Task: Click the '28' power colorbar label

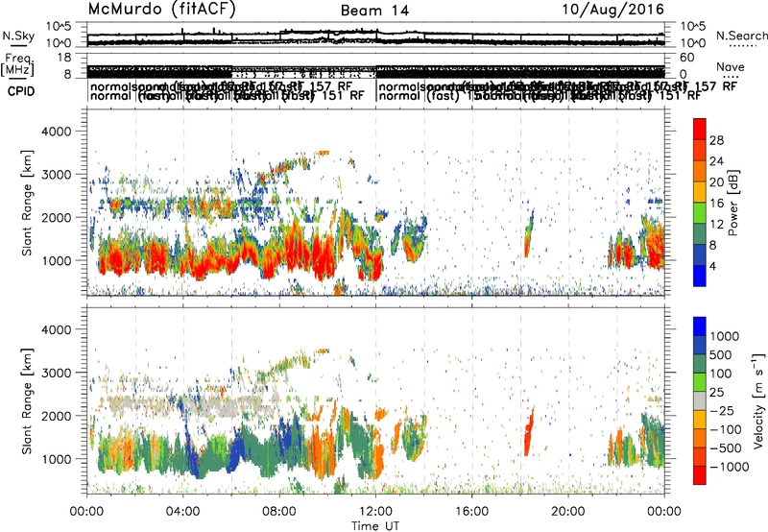Action: coord(716,140)
